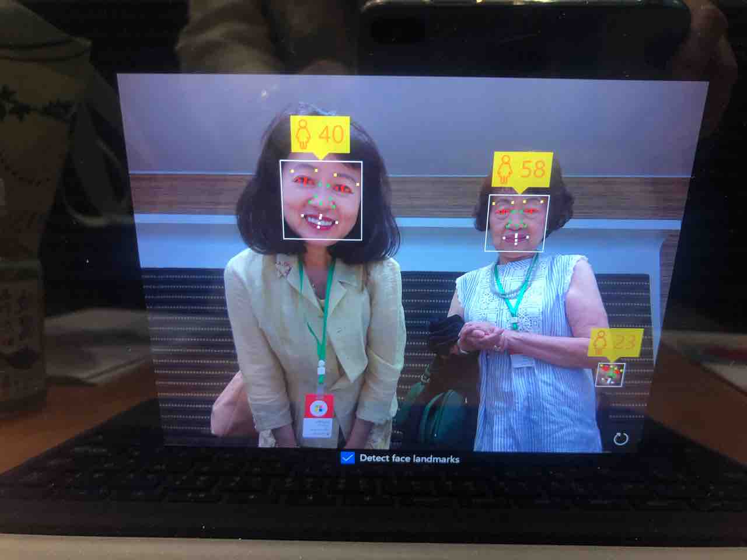
Task: Select the yellow age tag showing 40
Action: (x=320, y=135)
